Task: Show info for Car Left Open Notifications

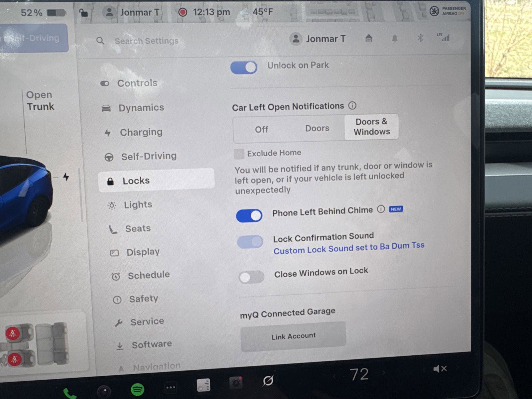Action: point(352,106)
